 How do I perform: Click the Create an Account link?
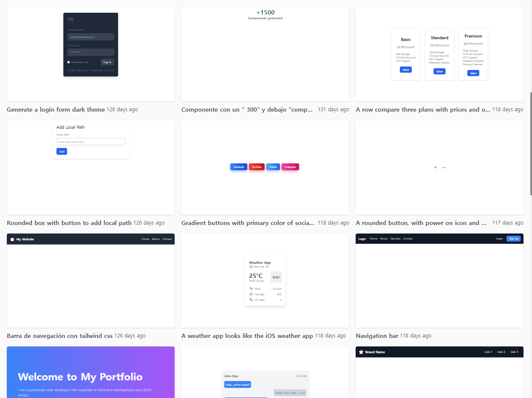102,70
